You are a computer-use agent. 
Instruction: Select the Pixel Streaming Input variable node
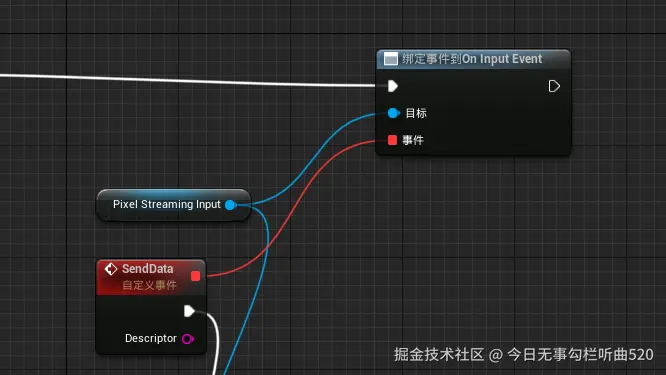coord(174,205)
